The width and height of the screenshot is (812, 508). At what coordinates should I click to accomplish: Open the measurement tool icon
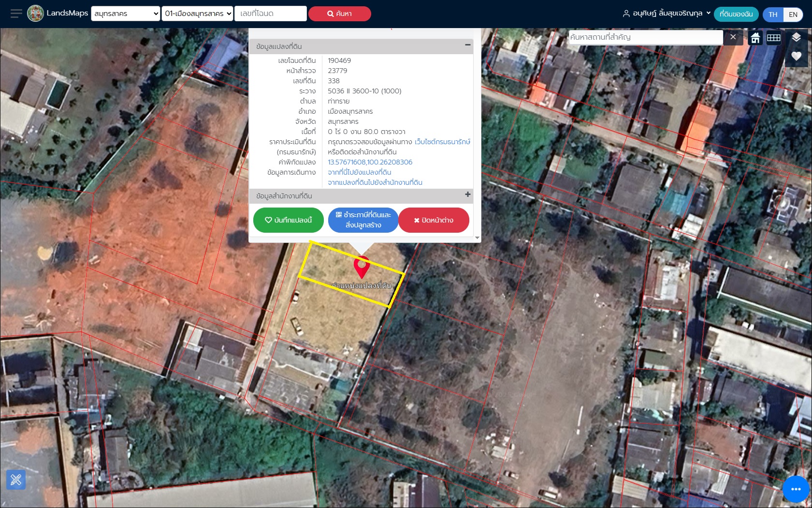click(16, 479)
